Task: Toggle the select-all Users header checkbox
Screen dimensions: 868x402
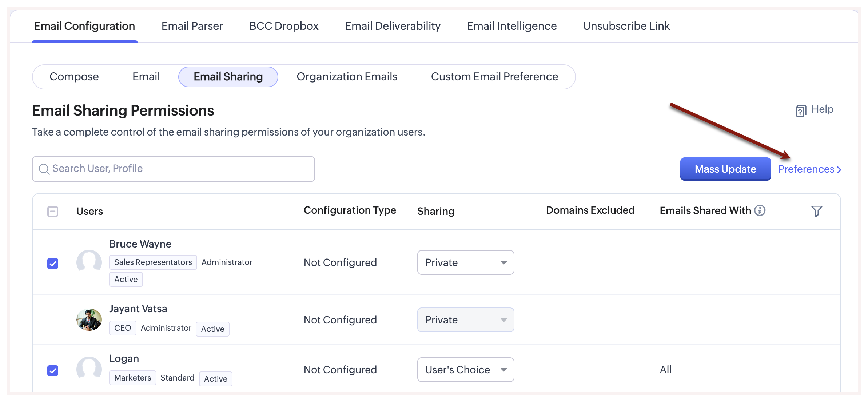Action: pyautogui.click(x=53, y=211)
